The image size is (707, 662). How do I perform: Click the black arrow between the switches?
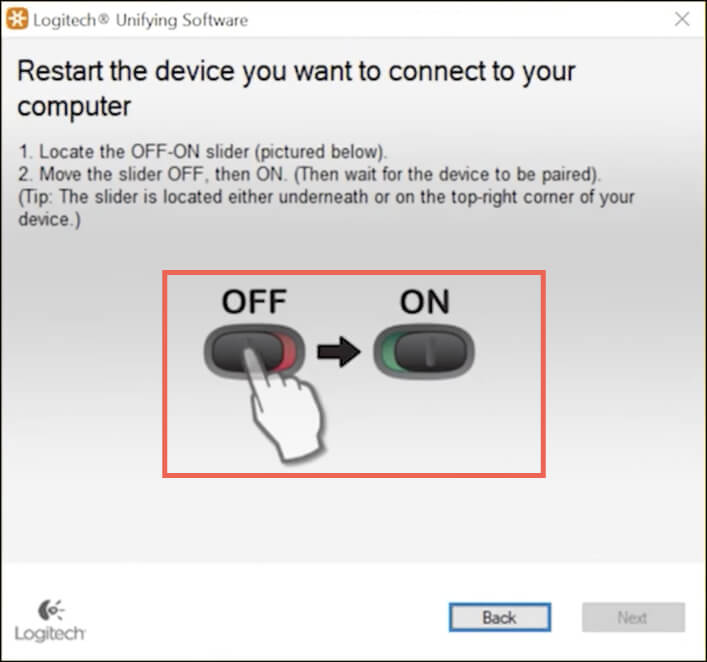(339, 352)
